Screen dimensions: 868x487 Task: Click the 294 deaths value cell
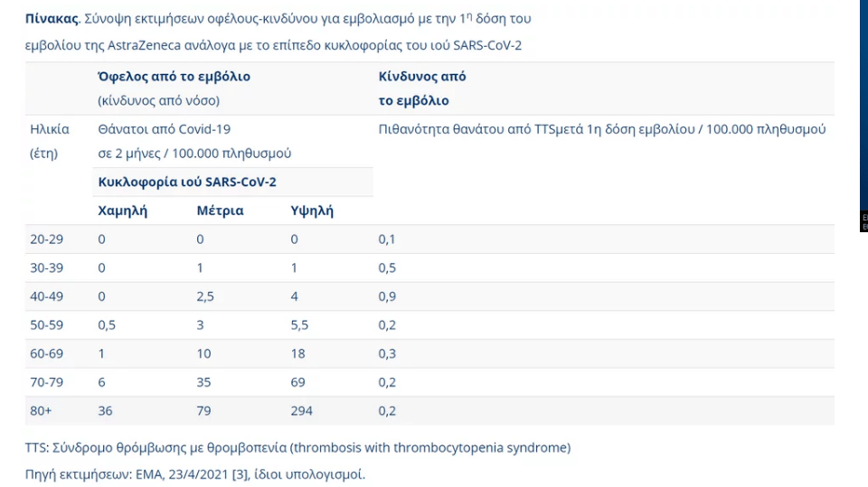click(301, 410)
